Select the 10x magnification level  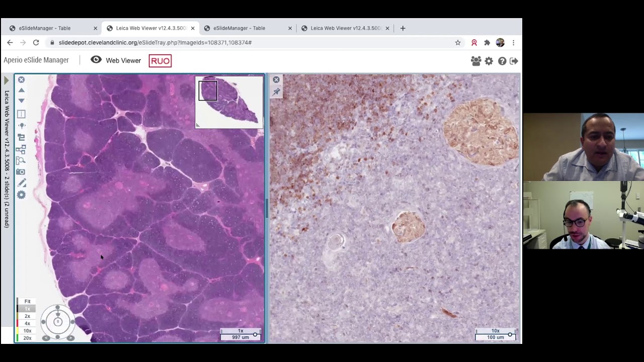[27, 331]
